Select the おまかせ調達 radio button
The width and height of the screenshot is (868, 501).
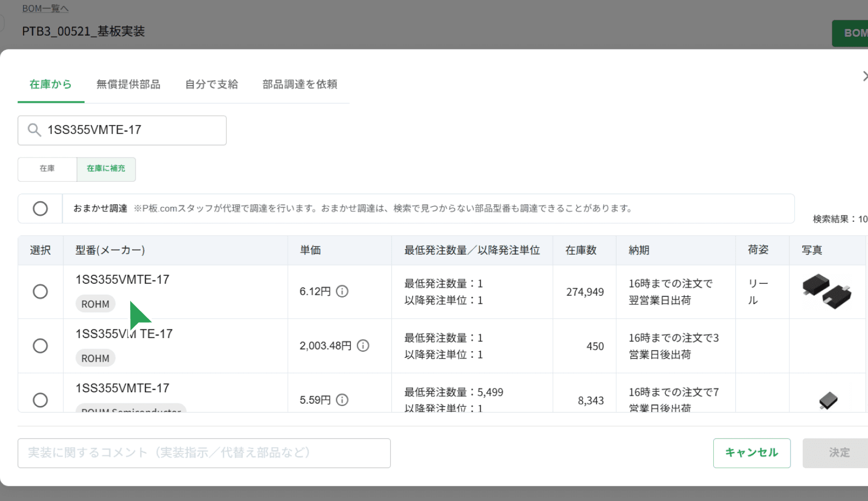[x=40, y=209]
